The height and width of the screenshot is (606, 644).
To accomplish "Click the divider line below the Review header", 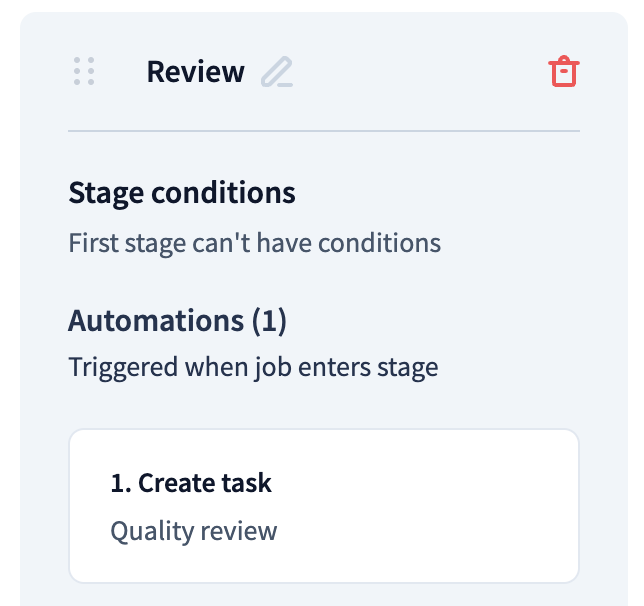I will pos(323,131).
